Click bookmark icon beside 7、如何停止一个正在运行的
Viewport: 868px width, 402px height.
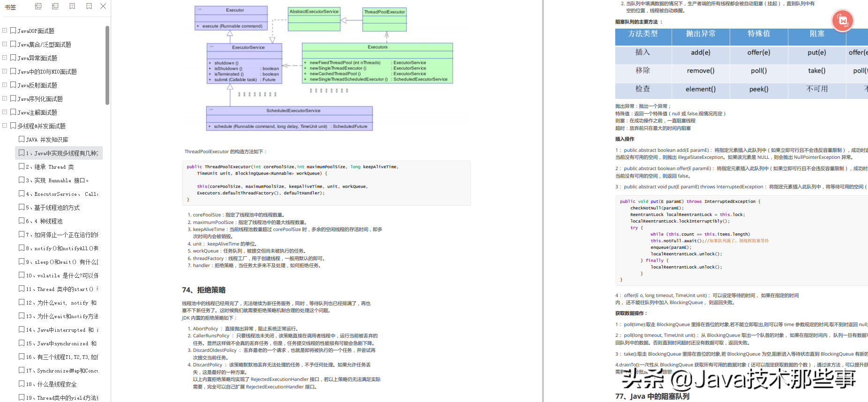click(22, 234)
